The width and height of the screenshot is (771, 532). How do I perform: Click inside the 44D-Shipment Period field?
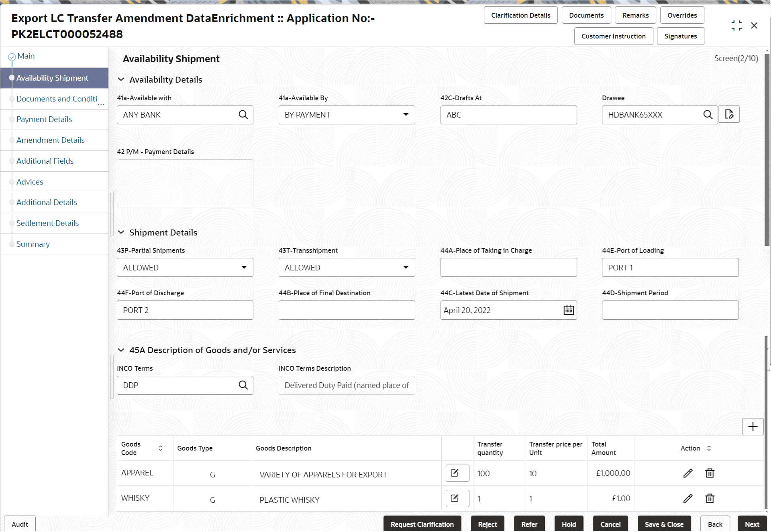coord(670,310)
